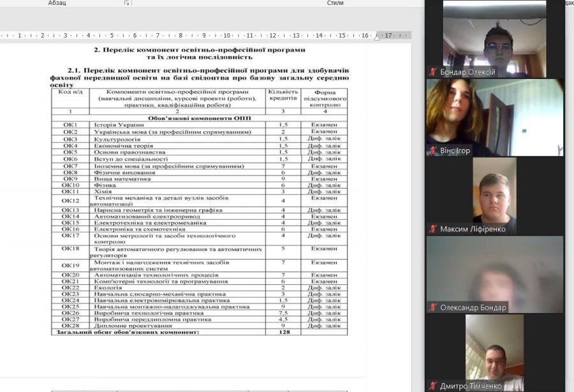Click the heading '2. Перелік компонент освітньо-професійної програми'
The height and width of the screenshot is (392, 574).
click(x=200, y=50)
